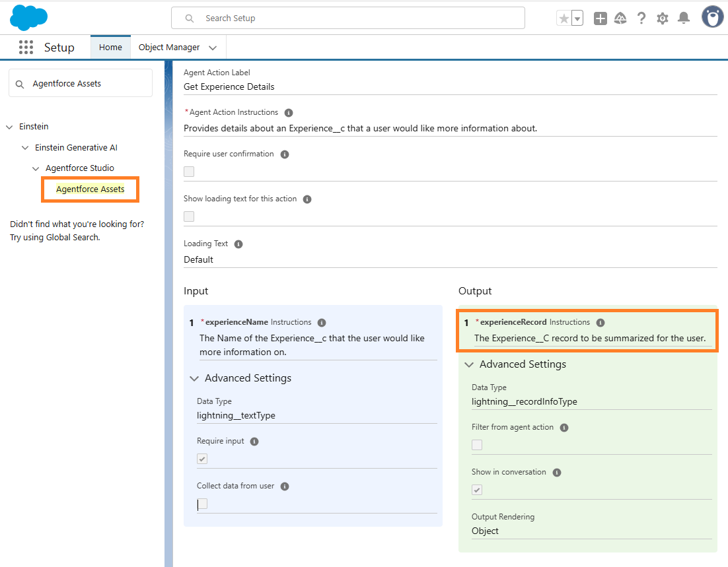Open the Object Manager tab dropdown chevron
Image resolution: width=728 pixels, height=567 pixels.
pos(213,48)
